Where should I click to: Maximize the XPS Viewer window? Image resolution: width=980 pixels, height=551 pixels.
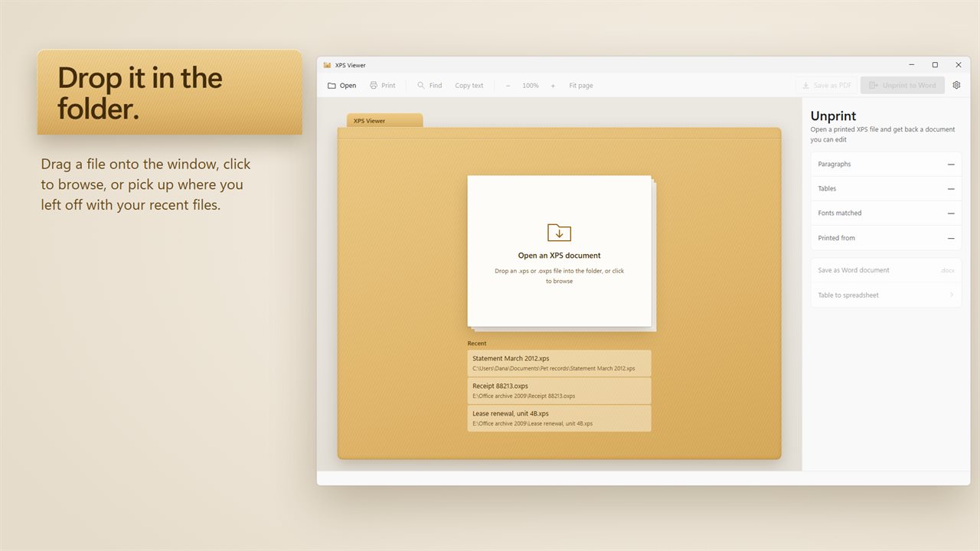935,65
